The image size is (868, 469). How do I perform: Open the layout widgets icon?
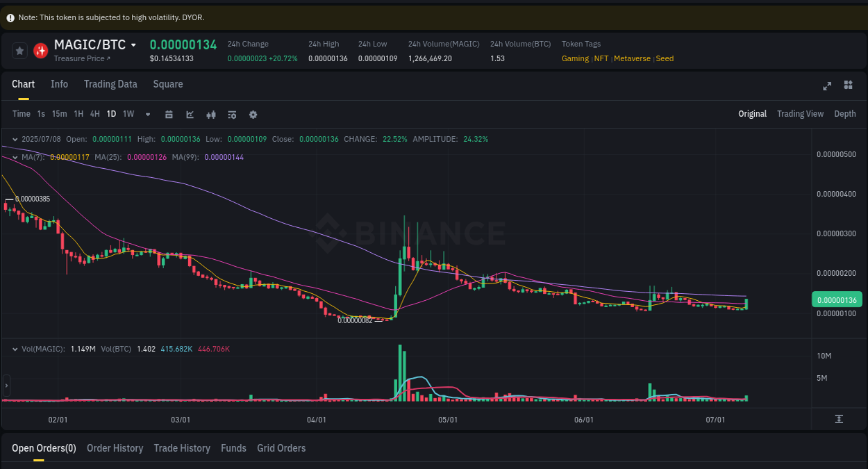[848, 85]
